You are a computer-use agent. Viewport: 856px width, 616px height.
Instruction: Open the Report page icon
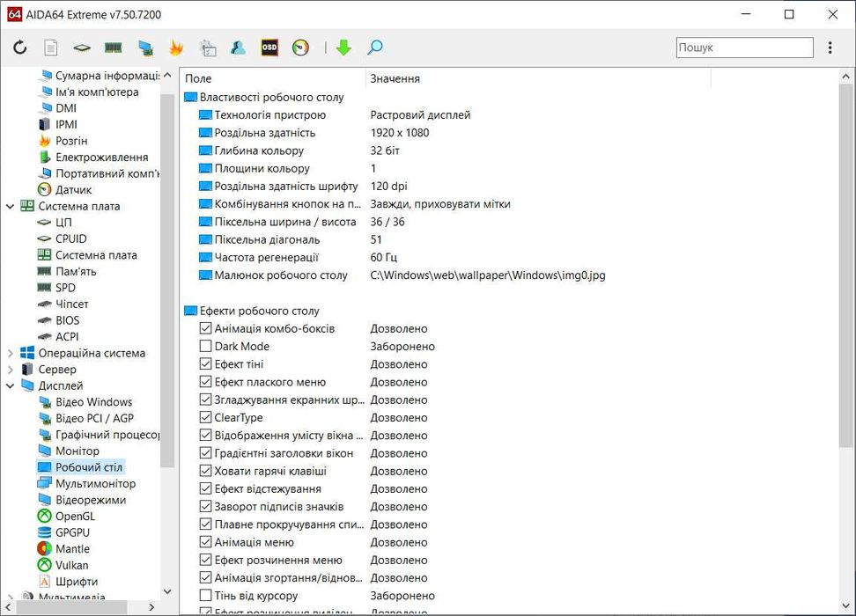(51, 48)
